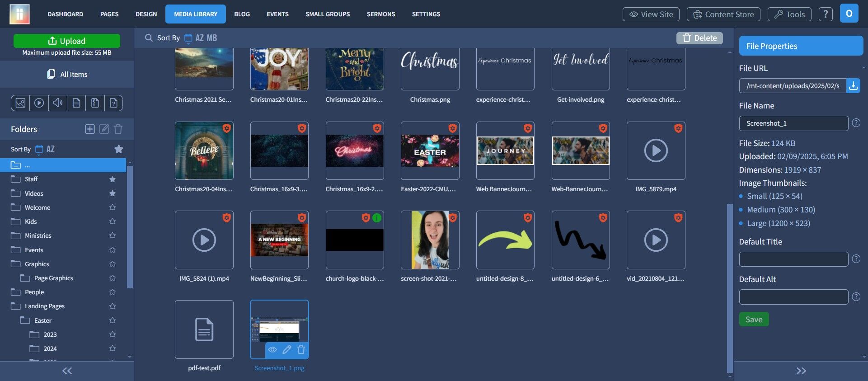Viewport: 868px width, 381px height.
Task: Click the green Upload button
Action: (67, 41)
